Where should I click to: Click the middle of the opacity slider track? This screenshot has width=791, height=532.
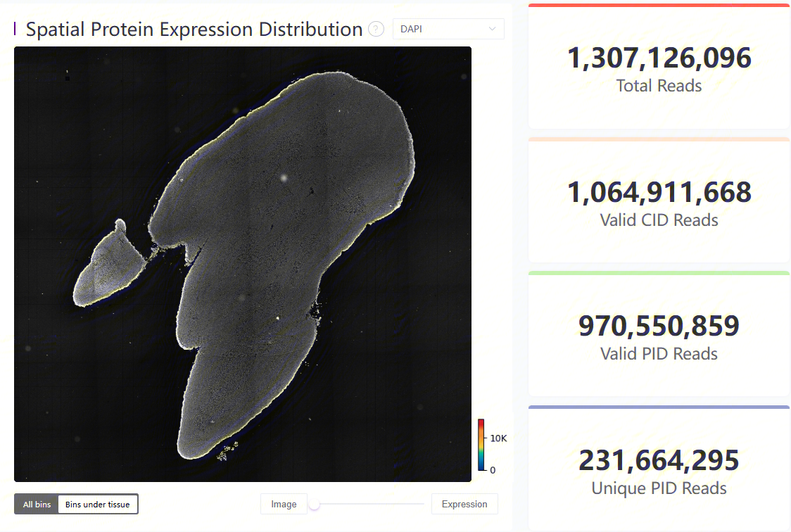[369, 505]
